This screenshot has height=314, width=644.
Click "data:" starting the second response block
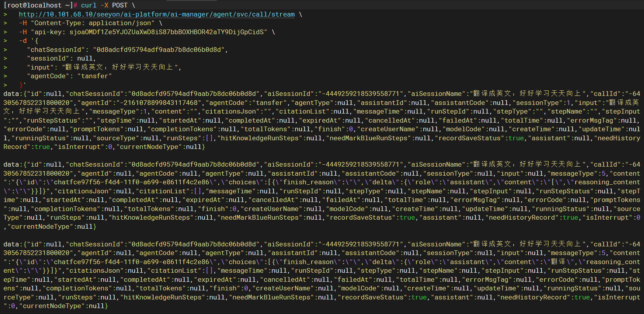[x=11, y=165]
